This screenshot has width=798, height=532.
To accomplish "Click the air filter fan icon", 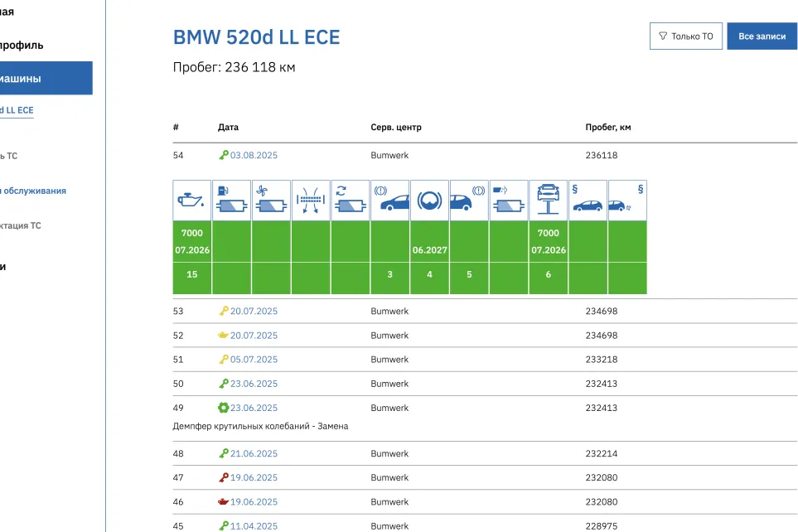I will pos(271,200).
